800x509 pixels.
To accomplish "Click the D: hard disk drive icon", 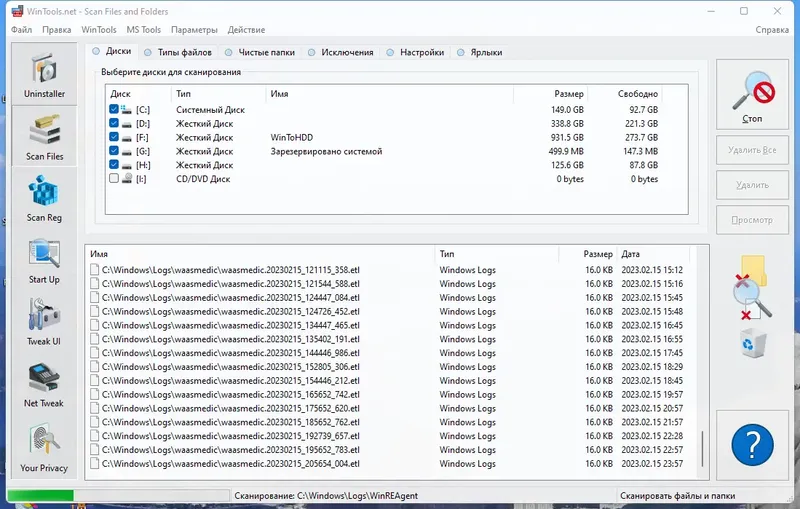I will click(127, 124).
